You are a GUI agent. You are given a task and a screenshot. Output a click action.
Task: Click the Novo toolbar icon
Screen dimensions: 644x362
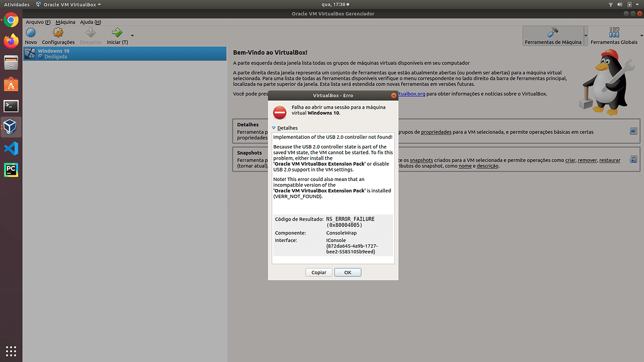click(x=31, y=33)
